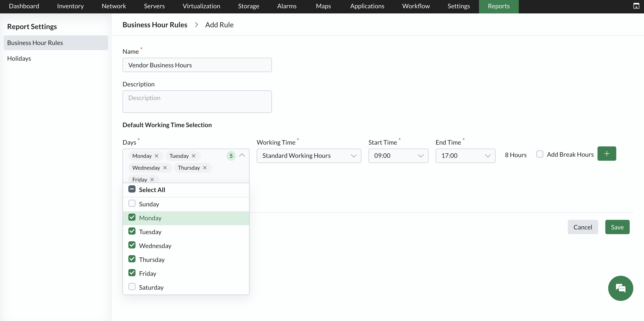This screenshot has height=321, width=644.
Task: Open the Start Time dropdown
Action: (x=398, y=156)
